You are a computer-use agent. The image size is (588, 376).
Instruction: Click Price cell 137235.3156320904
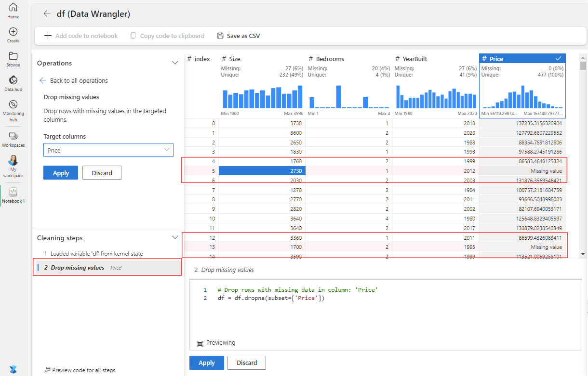(522, 123)
